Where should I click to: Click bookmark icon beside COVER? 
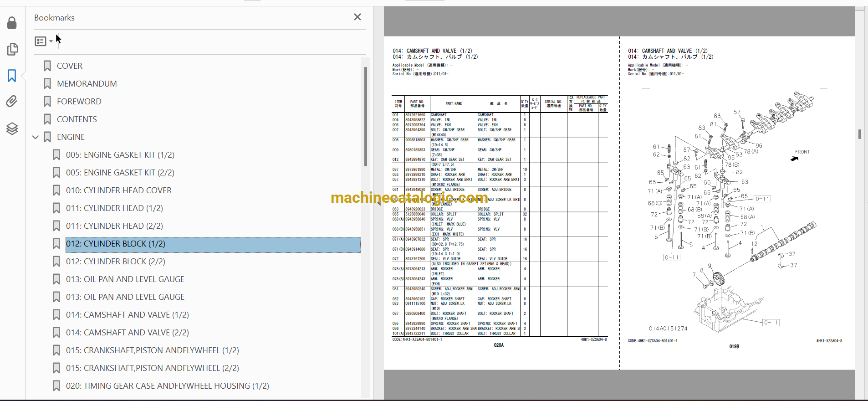coord(47,66)
